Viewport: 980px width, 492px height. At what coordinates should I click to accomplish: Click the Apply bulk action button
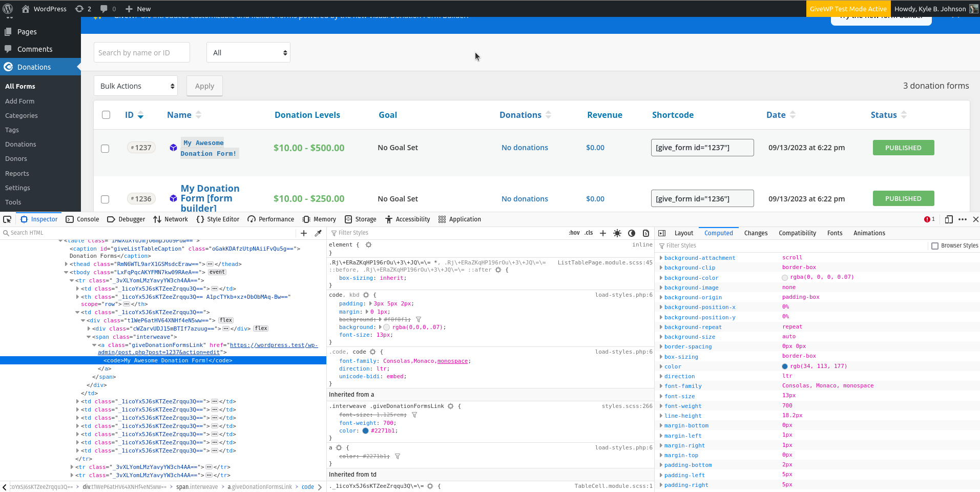(204, 86)
